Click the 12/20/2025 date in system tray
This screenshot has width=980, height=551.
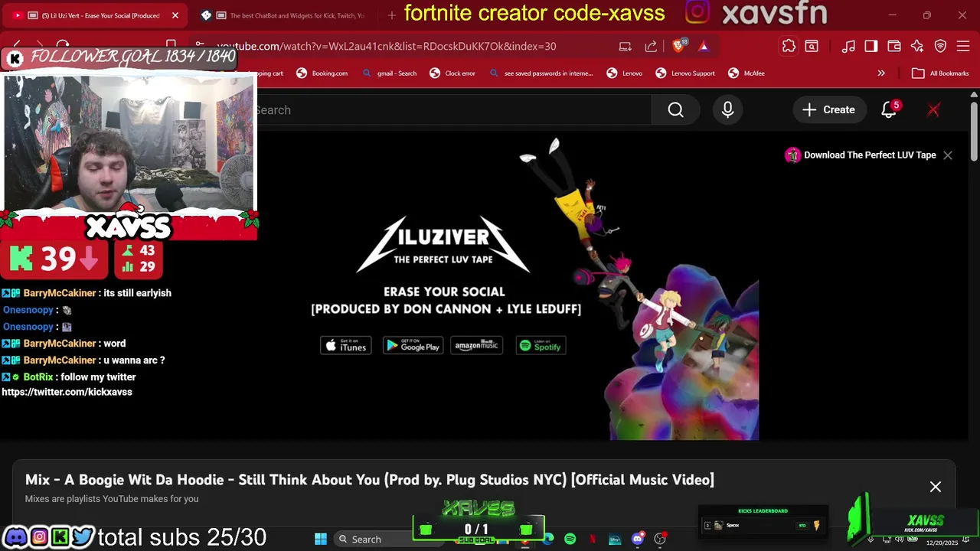942,543
